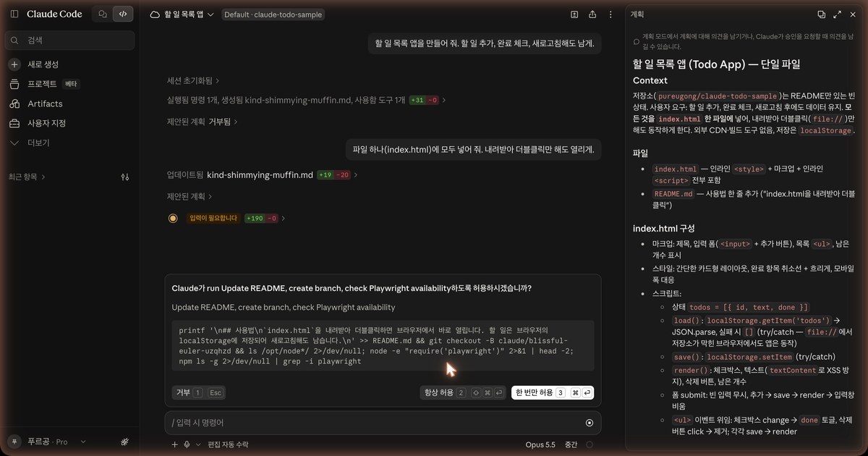Click the +31 −0 diff badge
This screenshot has height=456, width=868.
[x=423, y=100]
